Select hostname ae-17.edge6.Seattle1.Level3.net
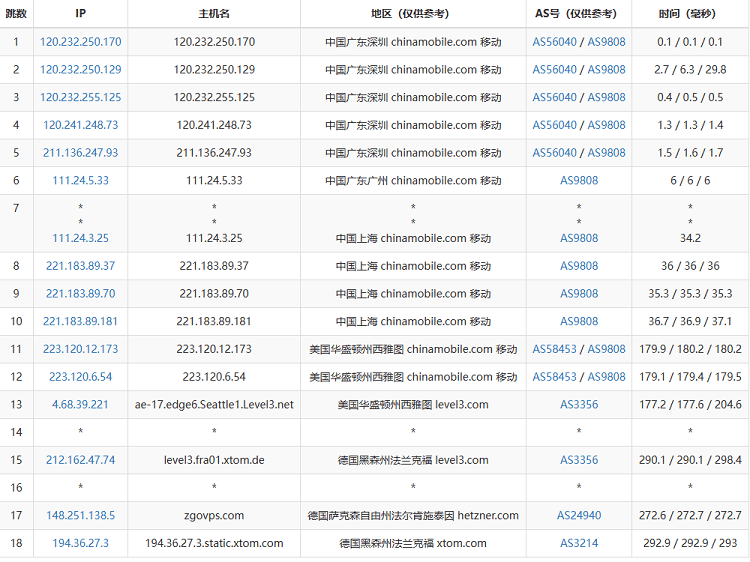This screenshot has height=562, width=750. pos(214,405)
